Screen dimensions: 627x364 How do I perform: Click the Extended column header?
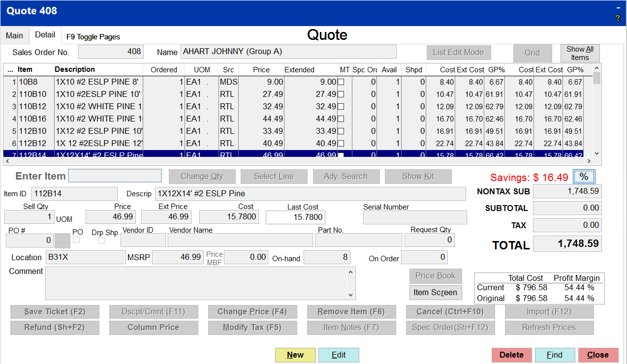[311, 70]
